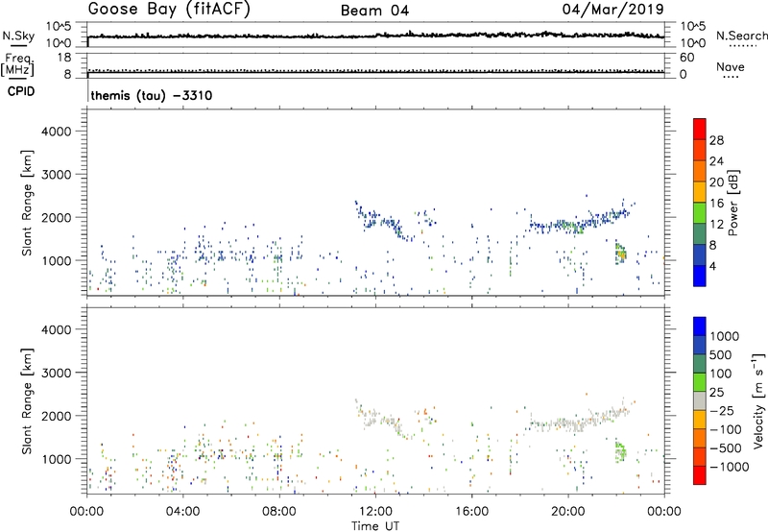Screen dimensions: 768x532
Task: Click the '16:00' time tick label
Action: [471, 512]
